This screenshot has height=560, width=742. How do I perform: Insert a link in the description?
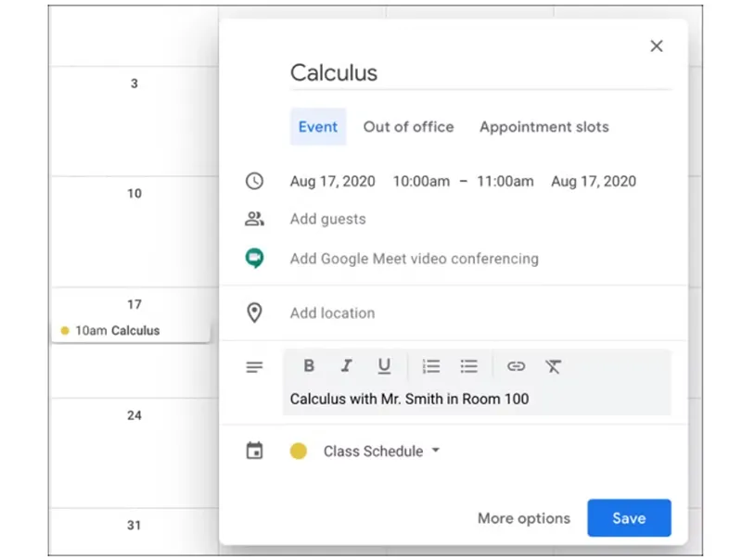517,366
